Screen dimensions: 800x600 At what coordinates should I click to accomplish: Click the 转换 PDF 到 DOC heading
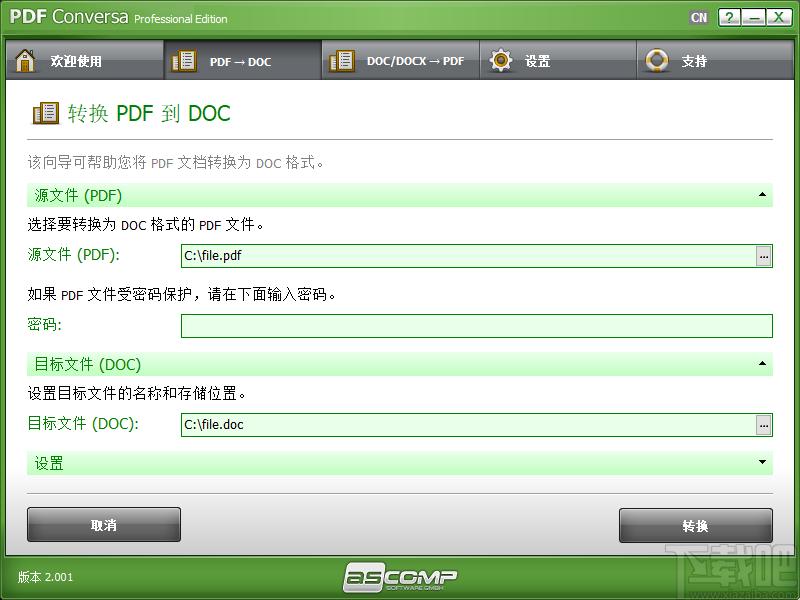tap(149, 113)
